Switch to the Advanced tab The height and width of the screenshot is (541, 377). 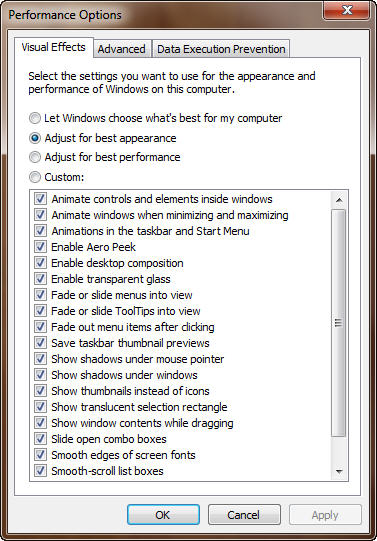point(121,49)
